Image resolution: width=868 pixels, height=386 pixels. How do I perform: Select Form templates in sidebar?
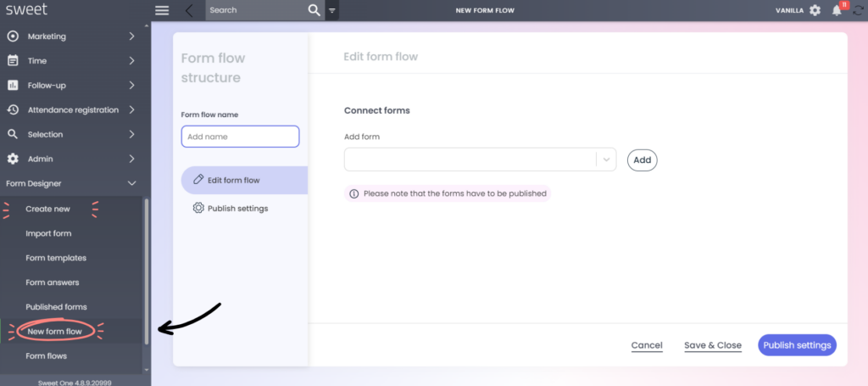click(x=56, y=258)
